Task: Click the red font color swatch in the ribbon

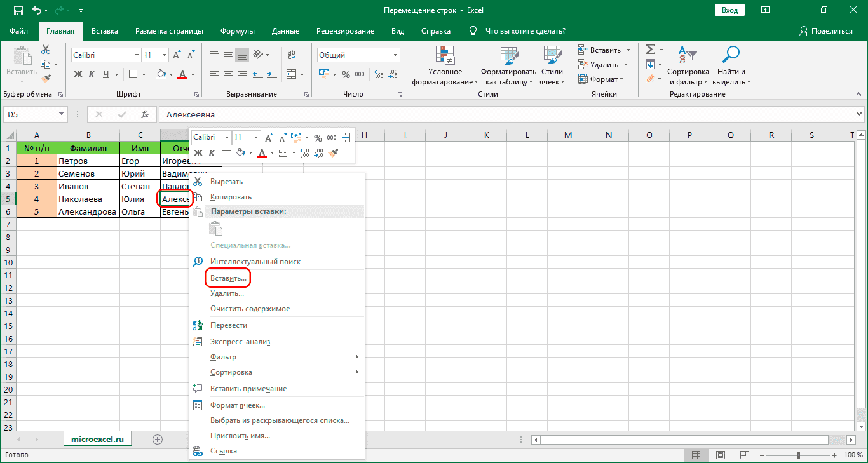Action: click(182, 74)
